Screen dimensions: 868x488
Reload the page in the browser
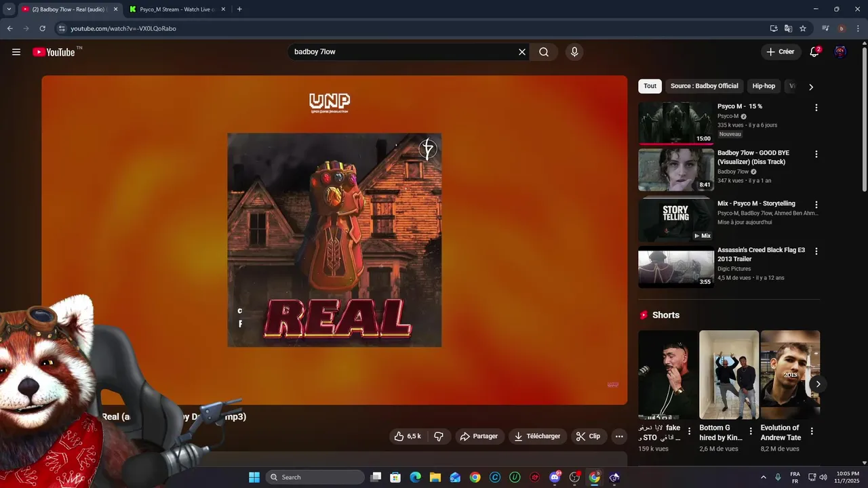point(42,28)
